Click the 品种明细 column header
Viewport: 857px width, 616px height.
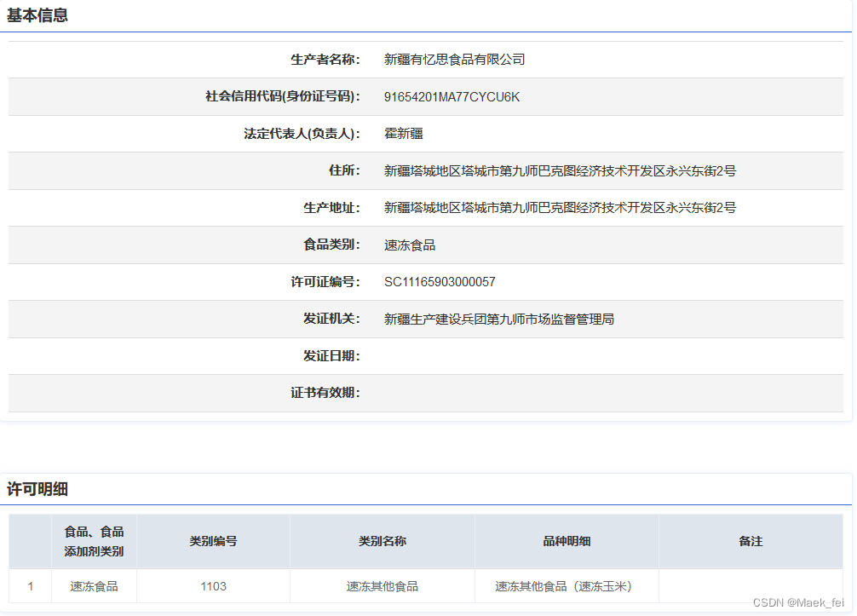pos(567,541)
